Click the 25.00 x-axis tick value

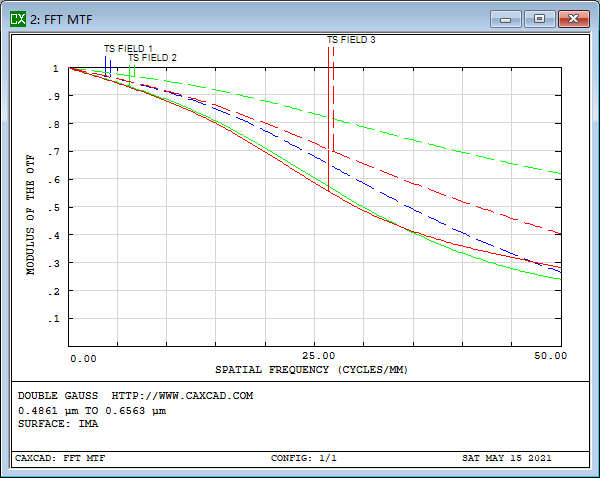(x=318, y=356)
